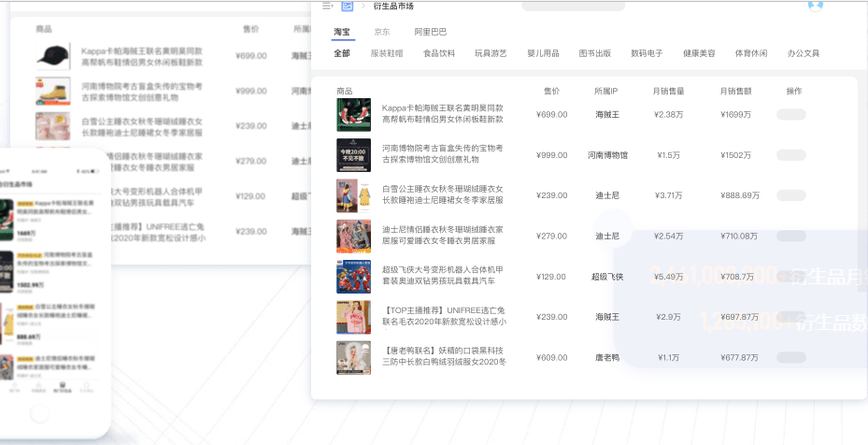The height and width of the screenshot is (445, 868).
Task: Open Kappa卡帕海贼王联名 product title in front table
Action: point(442,114)
